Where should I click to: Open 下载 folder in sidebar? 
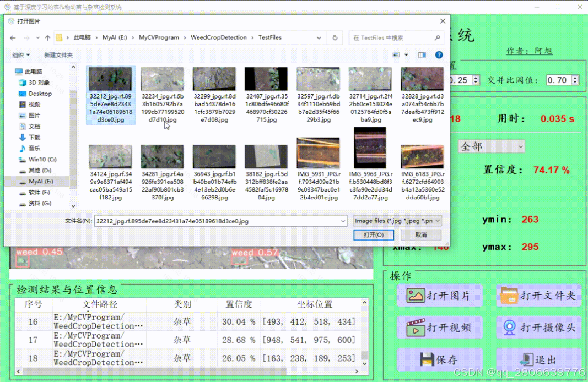pos(30,138)
